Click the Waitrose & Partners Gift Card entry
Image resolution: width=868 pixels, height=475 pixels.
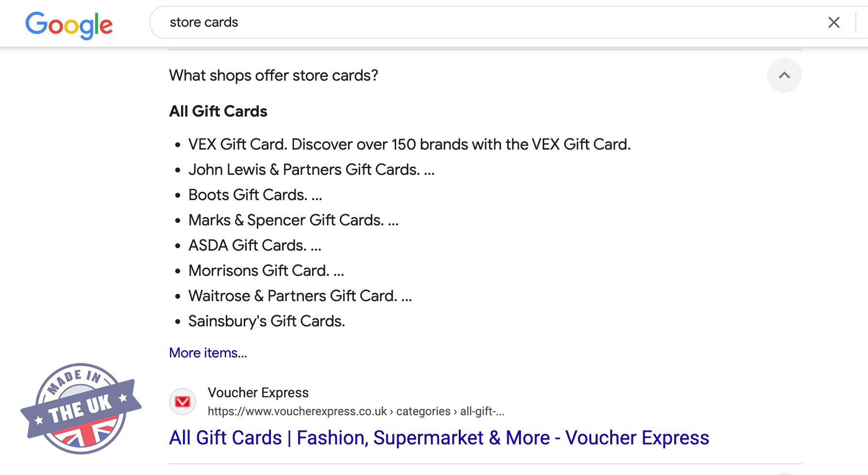(300, 296)
